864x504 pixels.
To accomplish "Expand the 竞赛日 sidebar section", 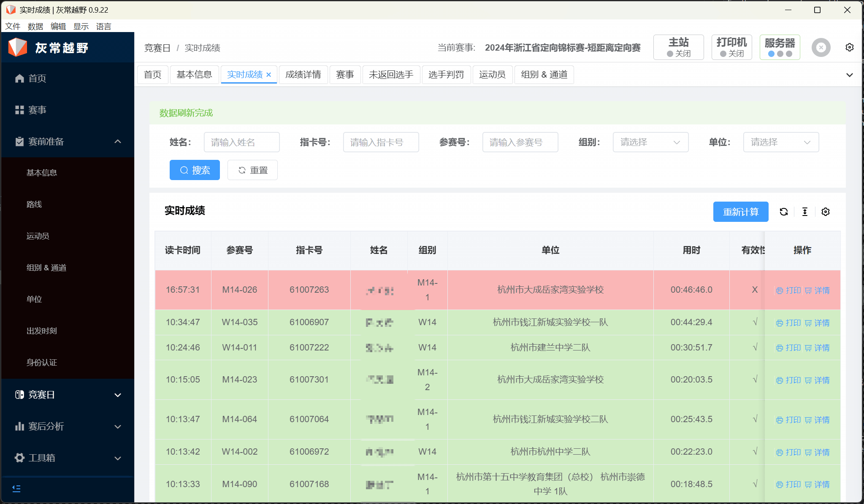I will [68, 394].
